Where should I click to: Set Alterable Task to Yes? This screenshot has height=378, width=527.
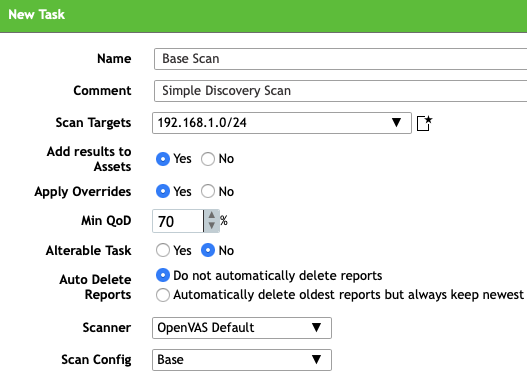[x=163, y=250]
